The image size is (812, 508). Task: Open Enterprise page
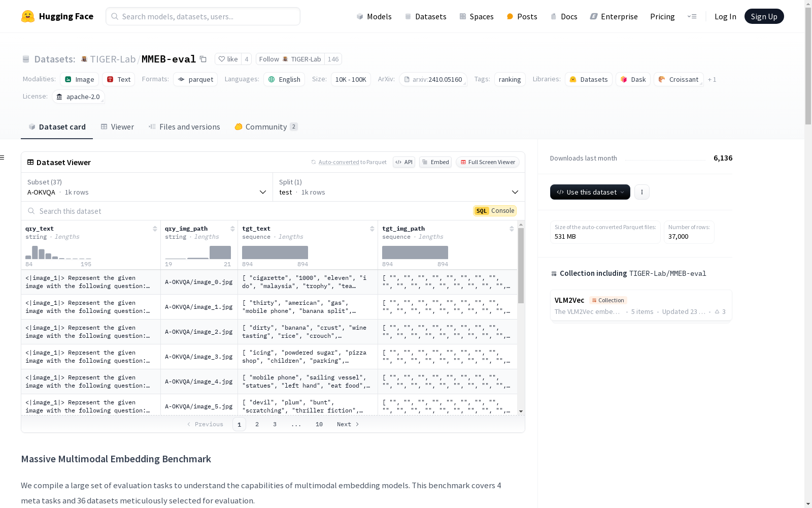pyautogui.click(x=614, y=16)
